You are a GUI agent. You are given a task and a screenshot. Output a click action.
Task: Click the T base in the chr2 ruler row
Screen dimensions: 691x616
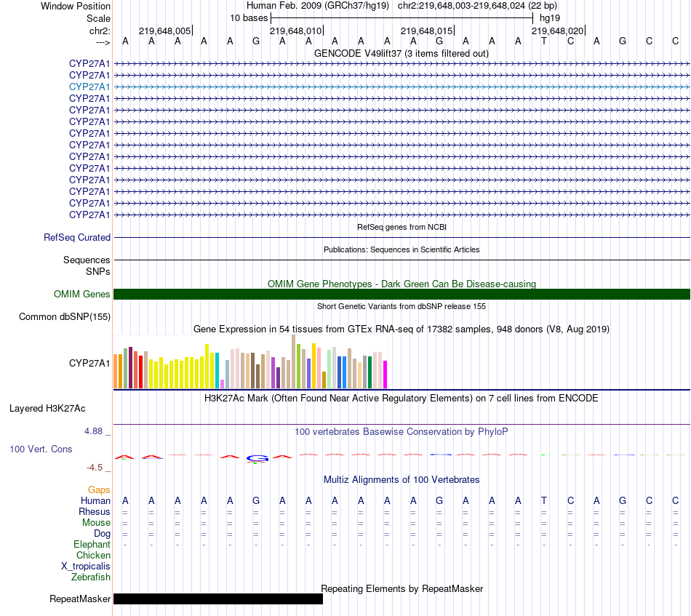click(x=544, y=41)
